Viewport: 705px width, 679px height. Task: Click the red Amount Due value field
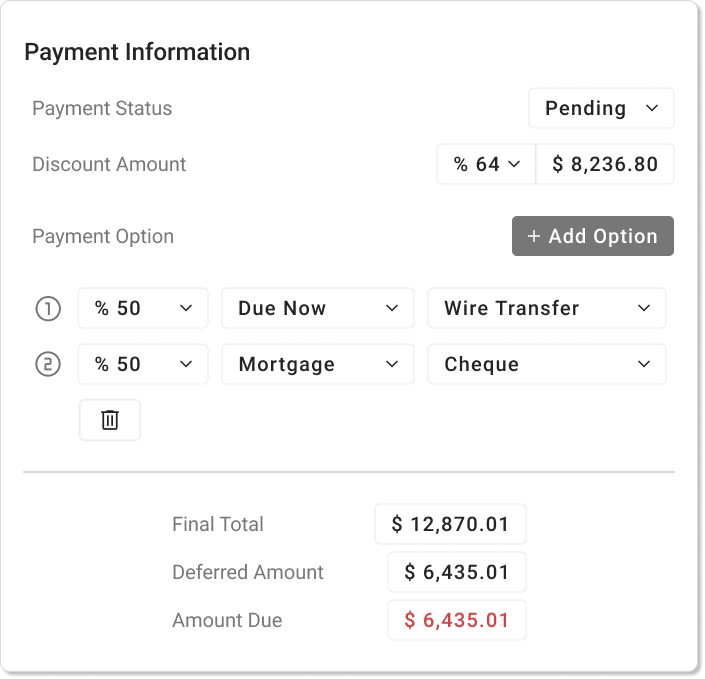457,620
